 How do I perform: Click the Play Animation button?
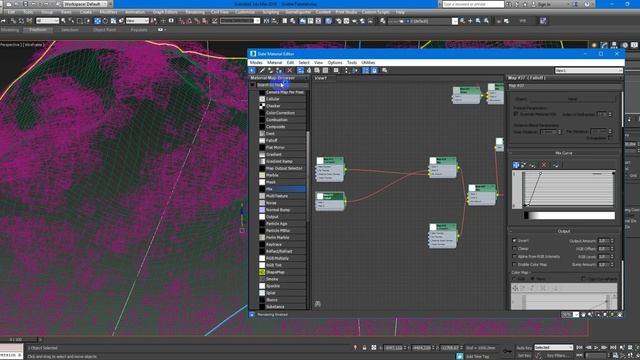(x=596, y=348)
